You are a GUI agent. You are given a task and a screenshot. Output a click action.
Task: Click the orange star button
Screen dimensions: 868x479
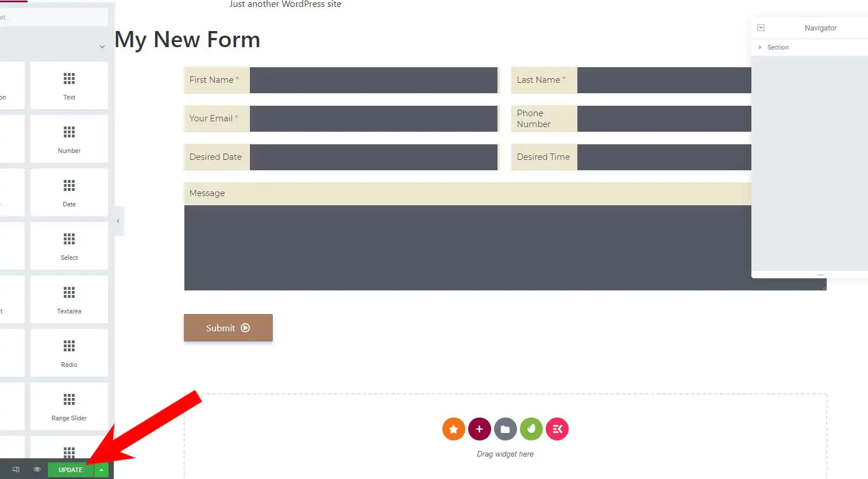pos(453,429)
